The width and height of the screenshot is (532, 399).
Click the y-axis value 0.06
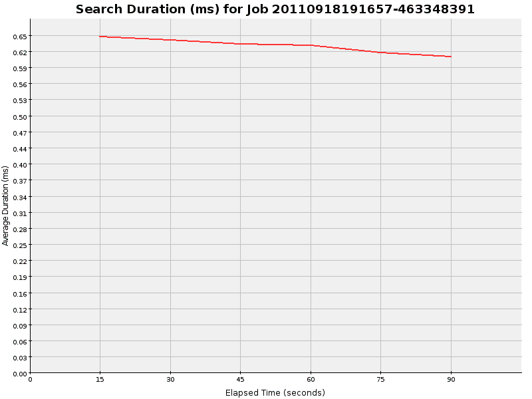click(20, 342)
